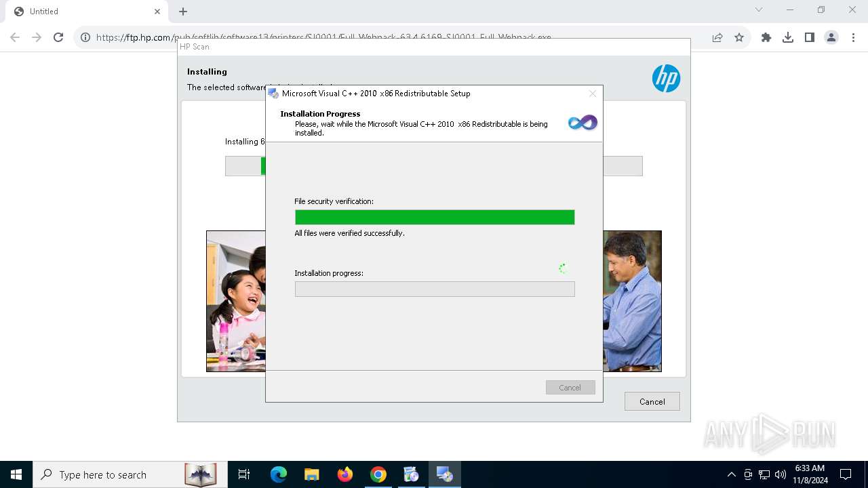Click the Visual C++ setup title icon
Image resolution: width=868 pixels, height=488 pixels.
tap(273, 94)
